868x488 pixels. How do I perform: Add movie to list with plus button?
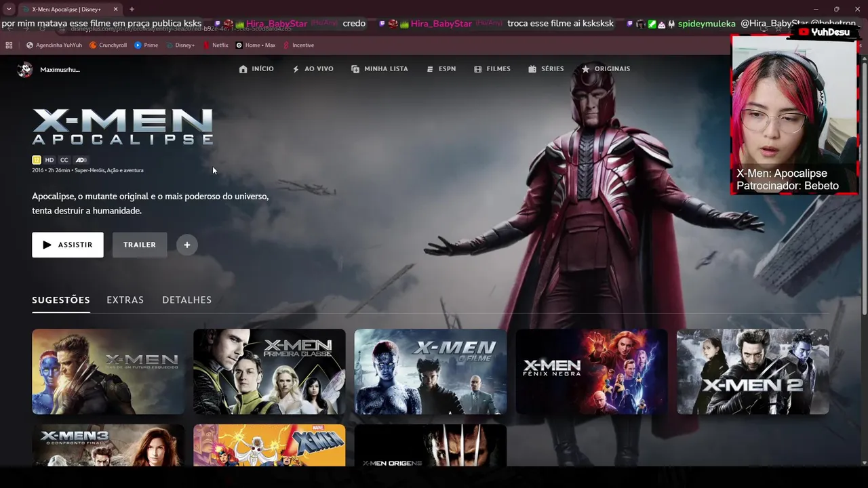coord(187,245)
